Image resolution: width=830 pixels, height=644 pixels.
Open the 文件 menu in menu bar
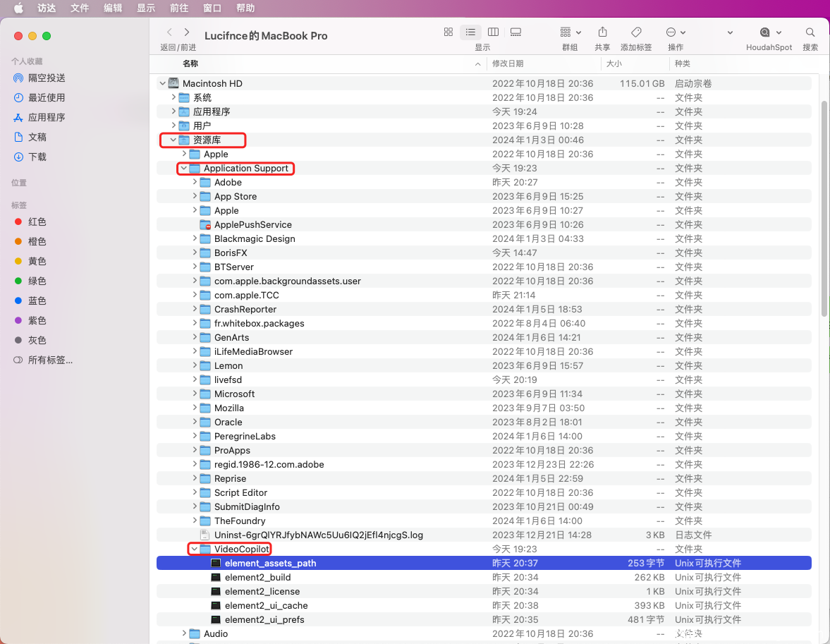(80, 8)
